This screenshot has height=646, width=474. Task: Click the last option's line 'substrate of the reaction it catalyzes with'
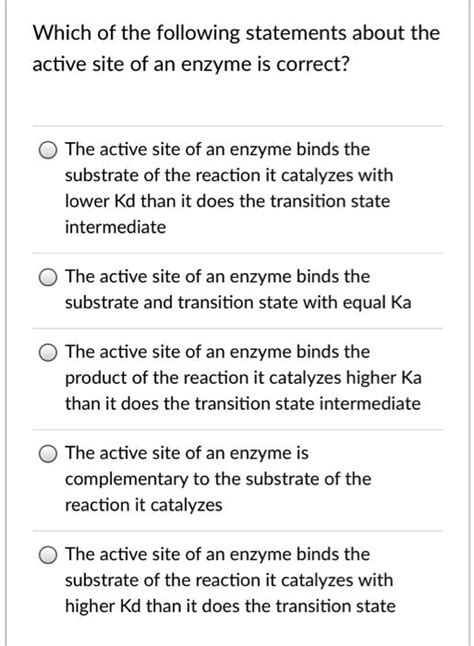229,580
